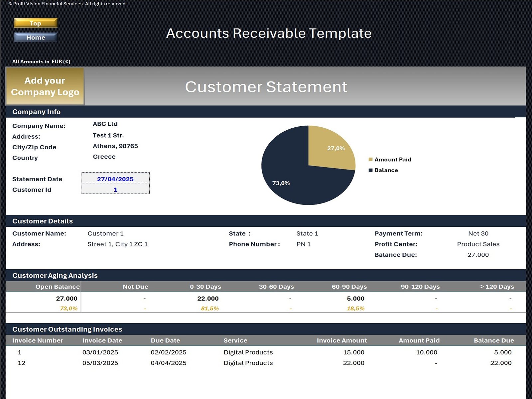Click the Amount Paid value 10.000

point(427,352)
